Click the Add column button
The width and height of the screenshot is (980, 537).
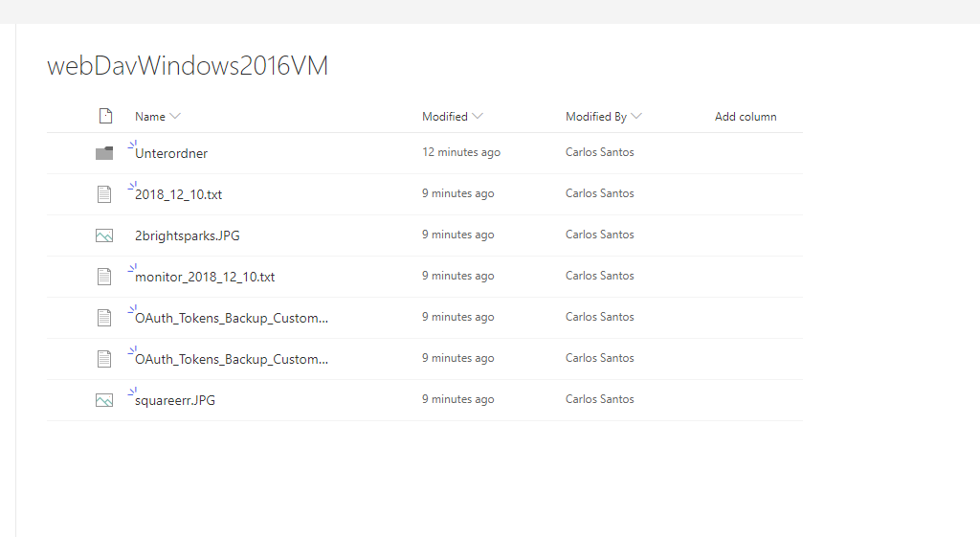(746, 117)
